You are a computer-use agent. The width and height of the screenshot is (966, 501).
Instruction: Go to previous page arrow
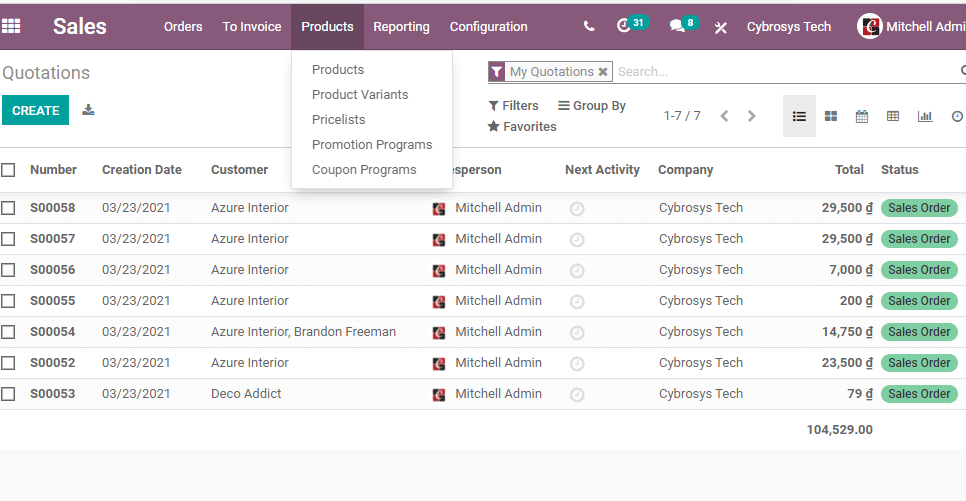(724, 116)
